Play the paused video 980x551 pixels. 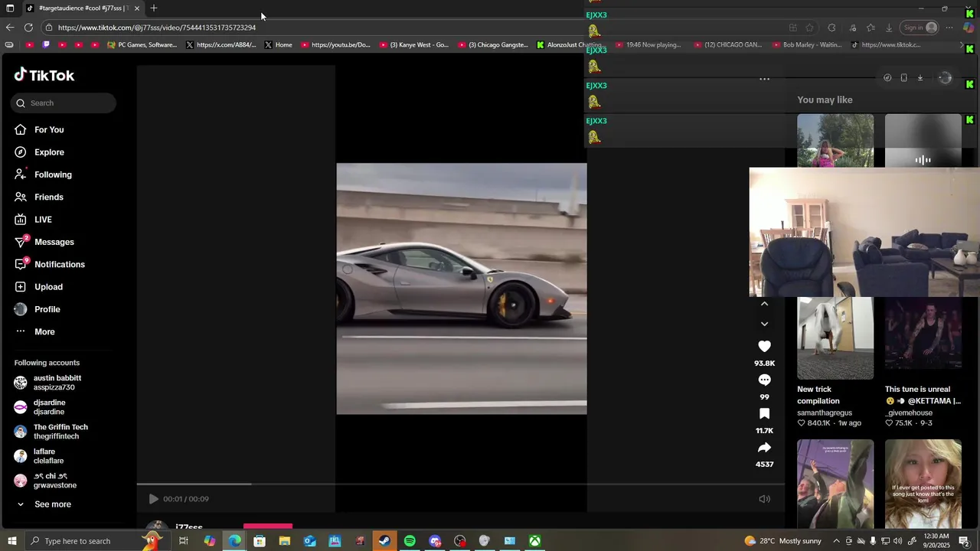tap(153, 499)
